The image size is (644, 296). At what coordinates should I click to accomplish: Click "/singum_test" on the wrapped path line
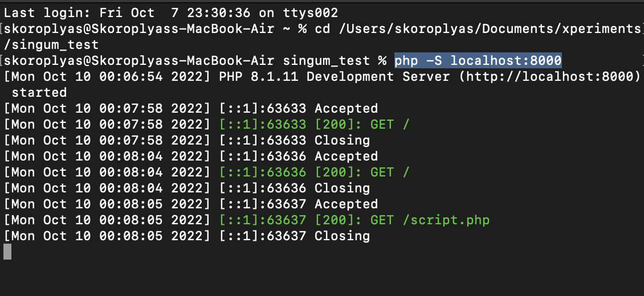pos(51,44)
